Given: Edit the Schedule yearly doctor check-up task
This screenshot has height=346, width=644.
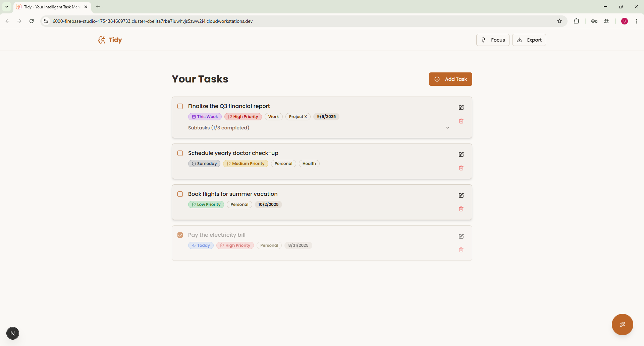Looking at the screenshot, I should (461, 155).
